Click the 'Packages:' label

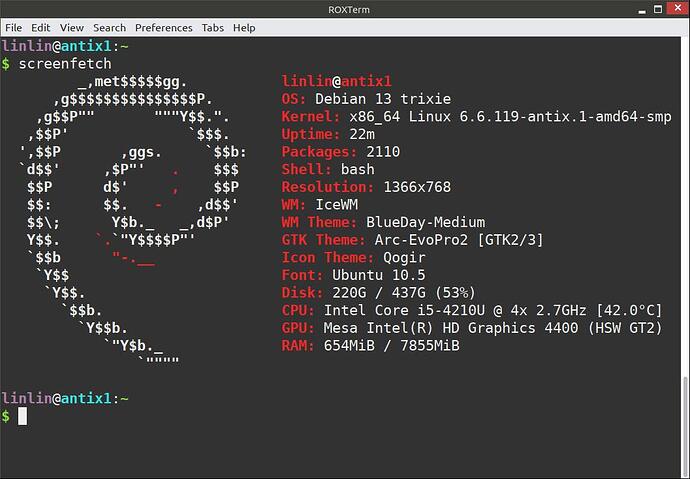(319, 152)
